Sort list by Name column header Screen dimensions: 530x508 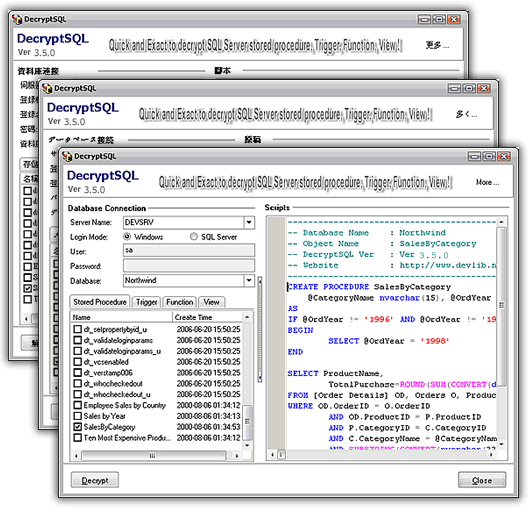(x=122, y=317)
